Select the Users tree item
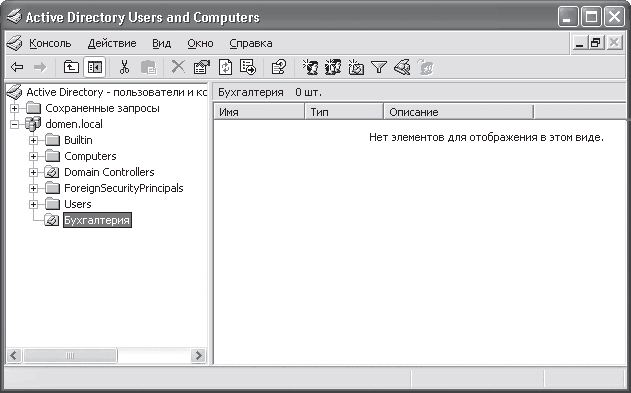Image resolution: width=631 pixels, height=393 pixels. point(78,204)
